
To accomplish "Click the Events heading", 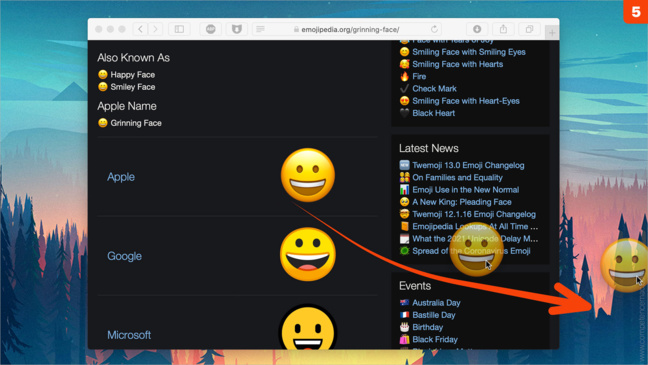I will click(415, 286).
